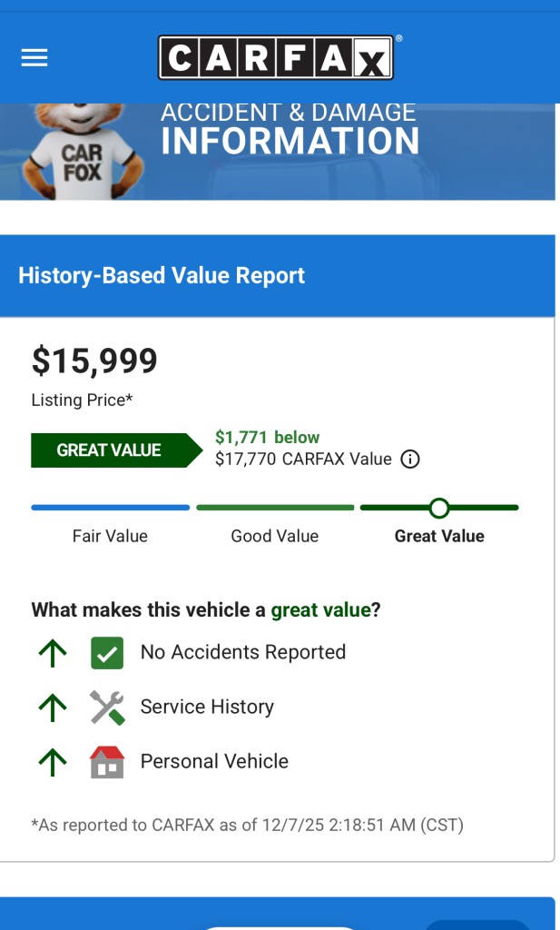Click the Great Value scale label

(x=439, y=537)
